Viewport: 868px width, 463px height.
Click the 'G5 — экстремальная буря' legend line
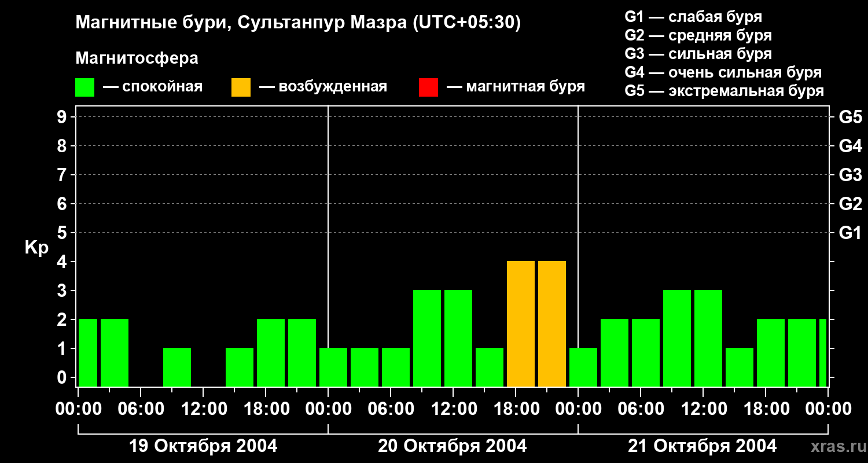[724, 91]
